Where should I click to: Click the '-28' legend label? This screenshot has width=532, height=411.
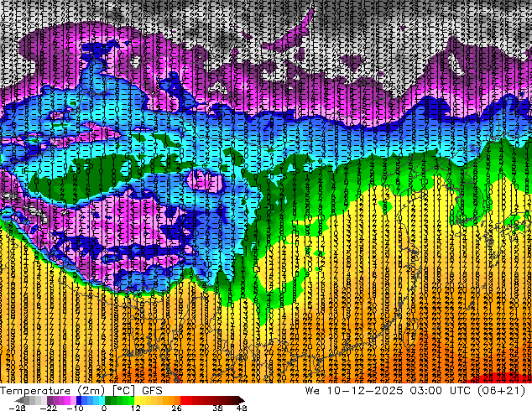click(x=17, y=408)
